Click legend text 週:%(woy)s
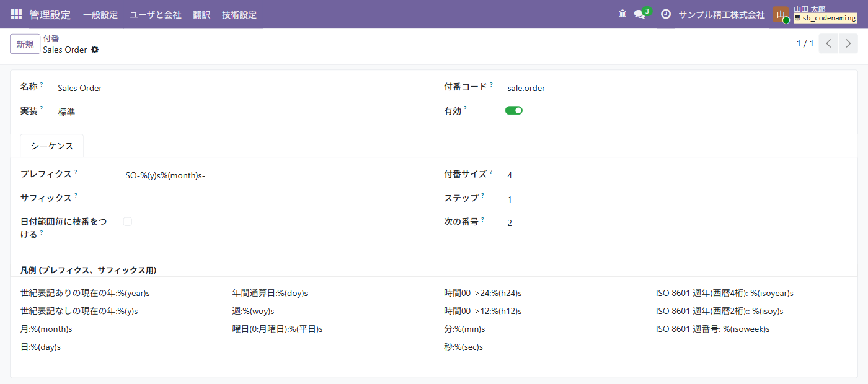The width and height of the screenshot is (868, 384). (253, 311)
